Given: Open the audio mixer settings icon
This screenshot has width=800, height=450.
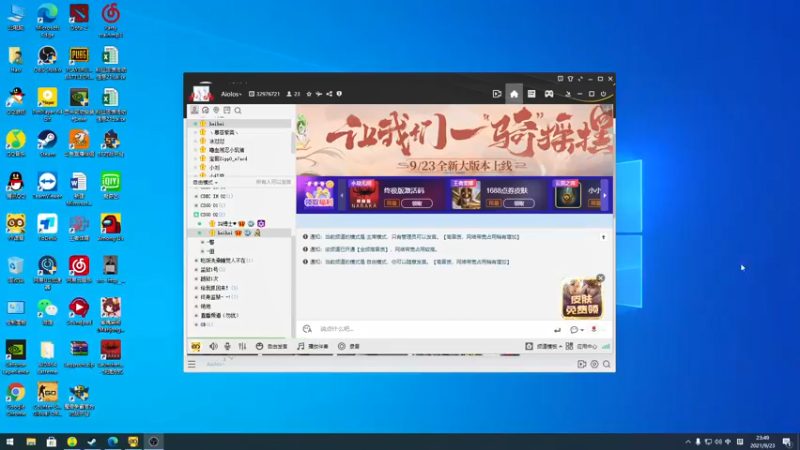Looking at the screenshot, I should (x=242, y=346).
